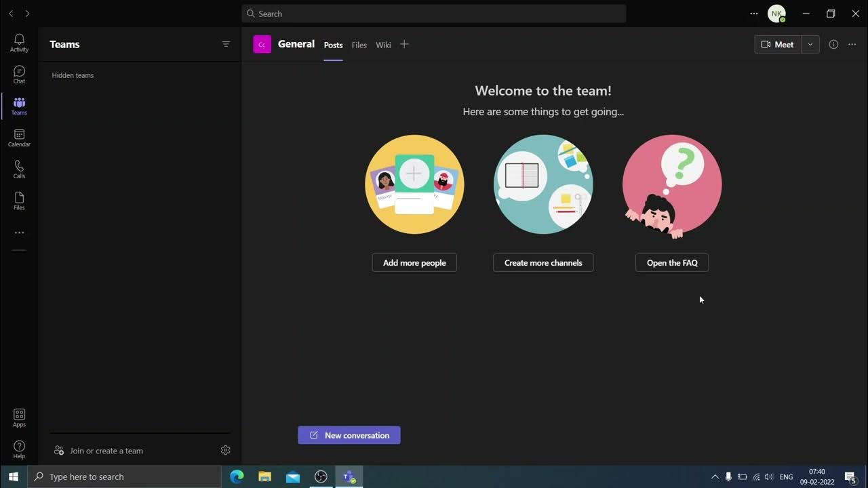Open the Calendar view
The image size is (868, 488).
coord(19,138)
